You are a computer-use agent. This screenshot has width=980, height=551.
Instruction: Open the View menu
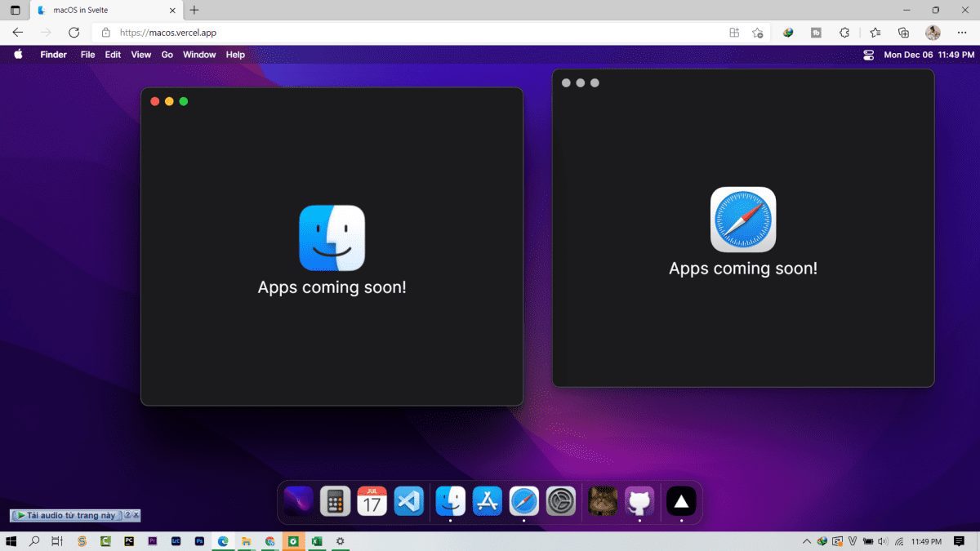tap(141, 55)
